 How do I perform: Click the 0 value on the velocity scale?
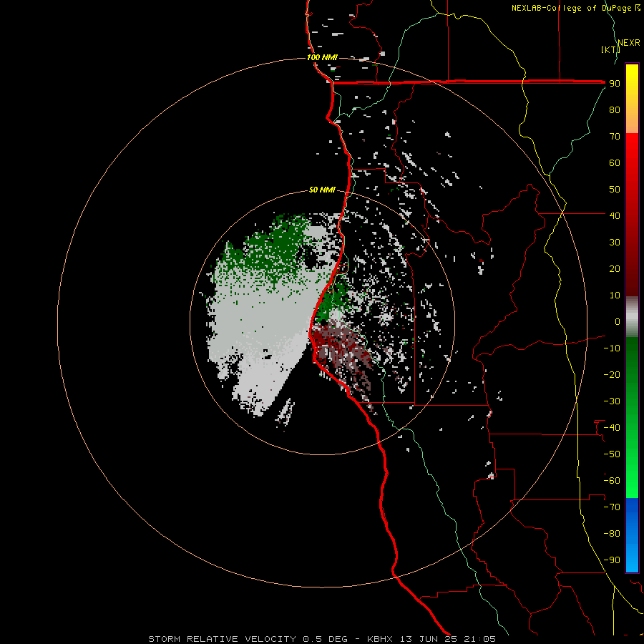coord(618,321)
